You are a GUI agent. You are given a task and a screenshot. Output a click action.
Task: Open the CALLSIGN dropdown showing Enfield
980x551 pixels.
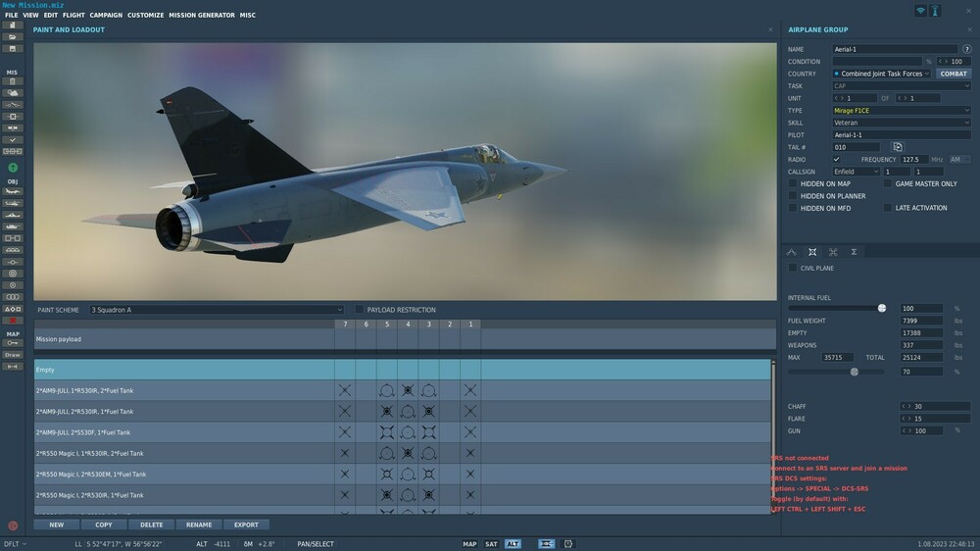[856, 172]
